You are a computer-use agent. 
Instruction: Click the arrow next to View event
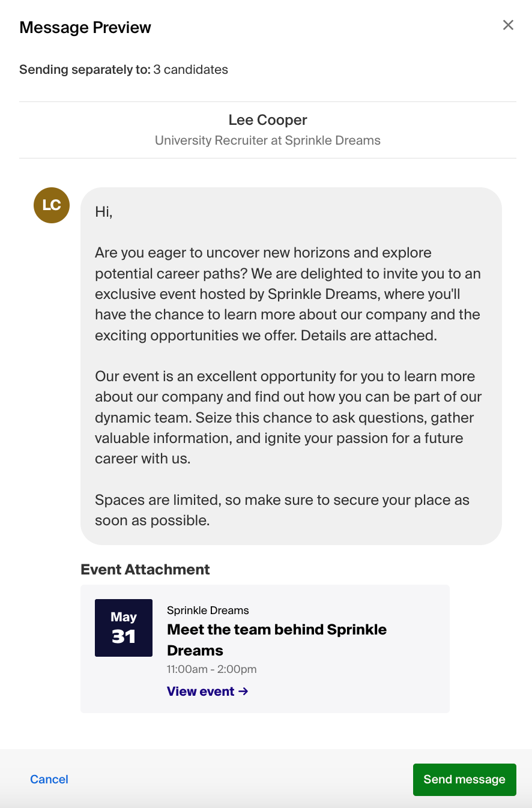[243, 692]
